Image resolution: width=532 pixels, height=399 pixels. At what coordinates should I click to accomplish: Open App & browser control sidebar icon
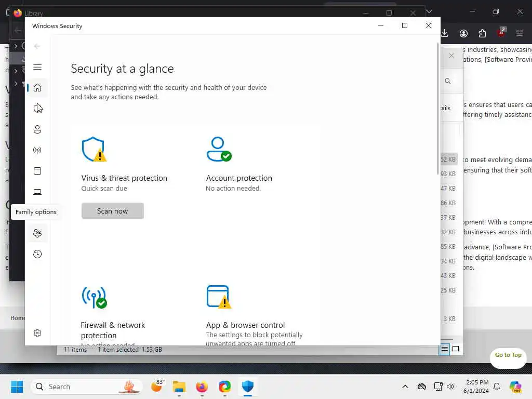coord(37,171)
